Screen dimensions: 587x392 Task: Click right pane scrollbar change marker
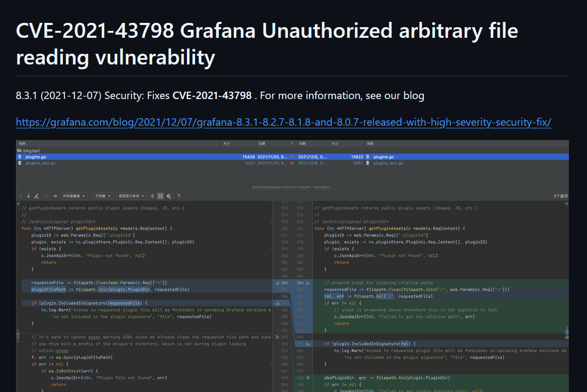coord(567,332)
